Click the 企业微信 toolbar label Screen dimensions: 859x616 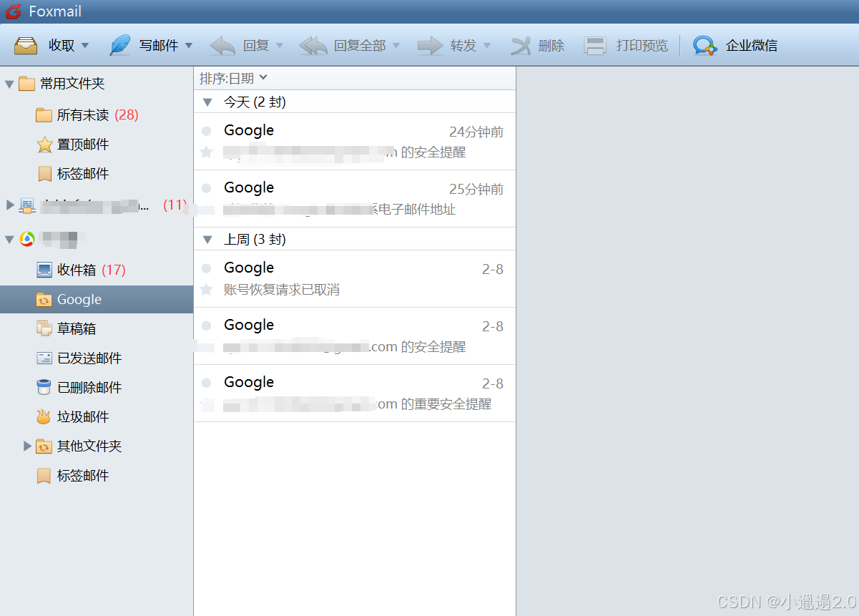coord(752,46)
